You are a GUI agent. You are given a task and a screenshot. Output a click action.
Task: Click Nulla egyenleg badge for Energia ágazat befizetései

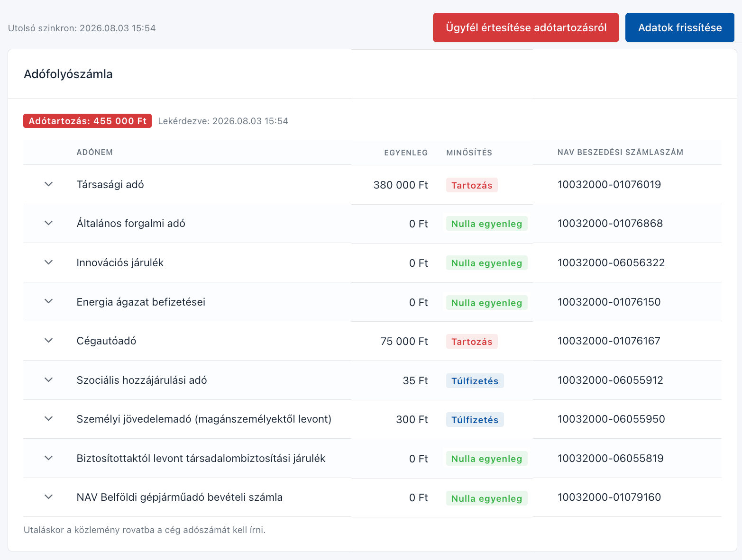coord(486,303)
